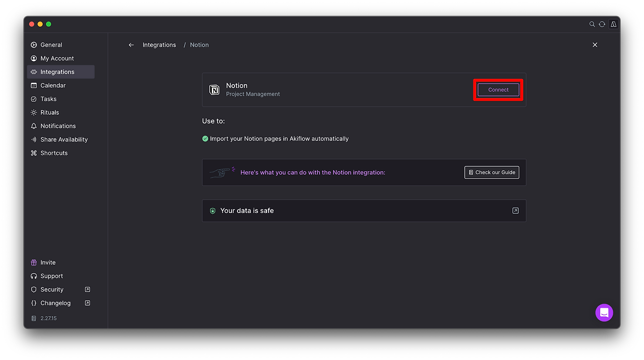Open the Your data is safe external link icon
Image resolution: width=644 pixels, height=360 pixels.
click(x=515, y=210)
